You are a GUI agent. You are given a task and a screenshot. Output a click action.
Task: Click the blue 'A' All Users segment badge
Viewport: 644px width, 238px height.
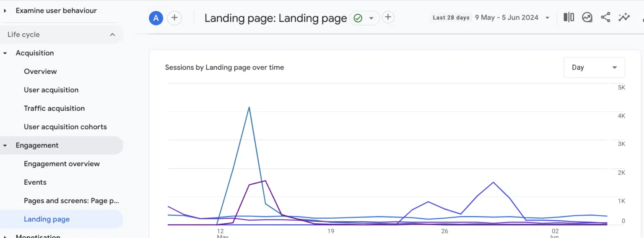156,18
